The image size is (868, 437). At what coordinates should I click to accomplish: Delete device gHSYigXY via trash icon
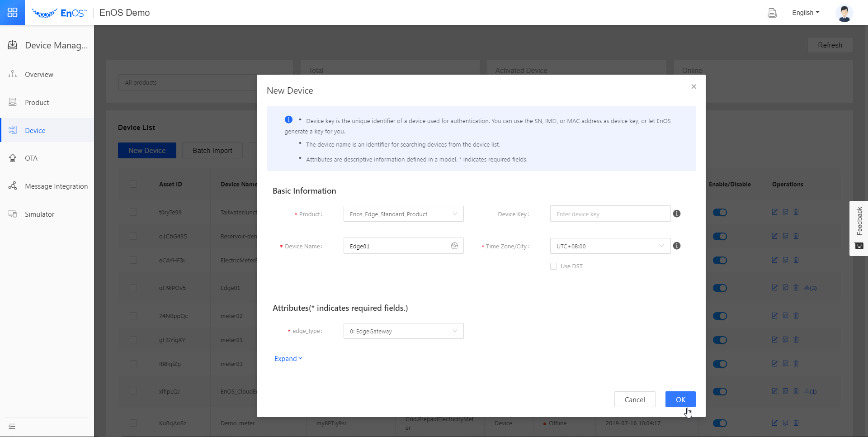pos(796,340)
